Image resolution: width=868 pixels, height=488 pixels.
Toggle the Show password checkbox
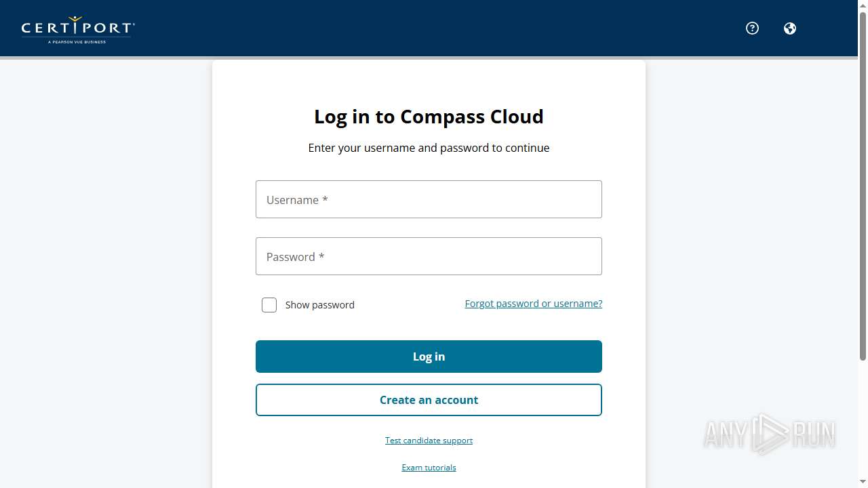269,305
